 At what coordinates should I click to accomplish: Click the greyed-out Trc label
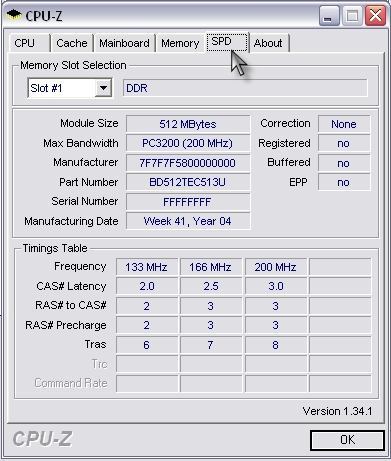tap(99, 364)
